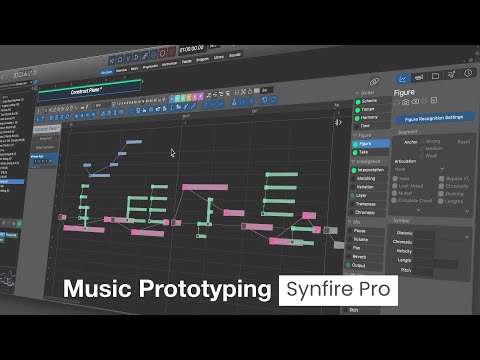This screenshot has width=480, height=360.
Task: Select the Scheme parameter
Action: (x=373, y=101)
